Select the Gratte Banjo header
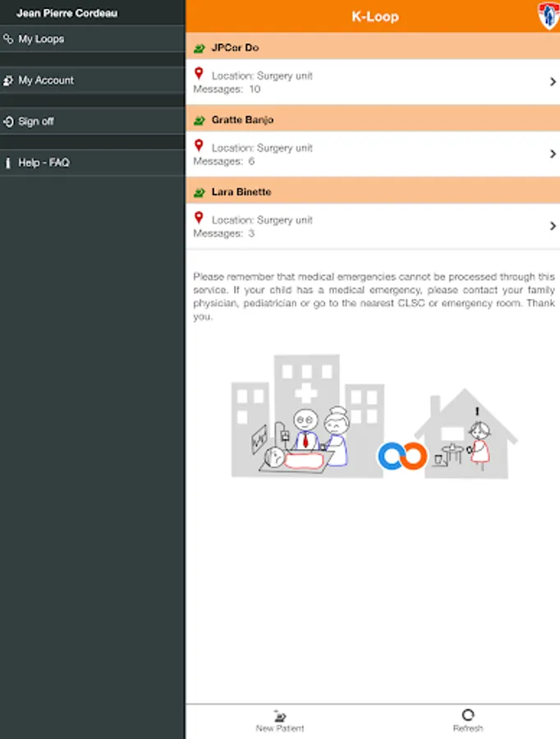 coord(373,120)
